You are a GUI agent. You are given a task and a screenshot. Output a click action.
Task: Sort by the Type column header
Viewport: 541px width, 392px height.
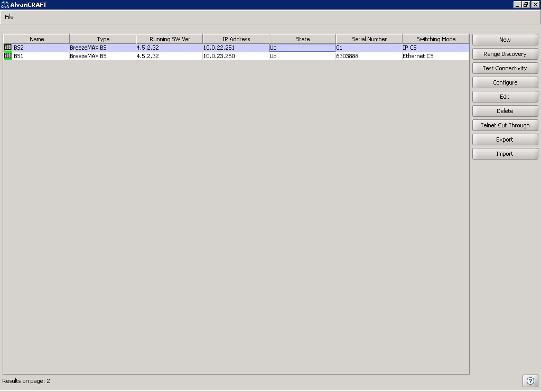point(103,39)
